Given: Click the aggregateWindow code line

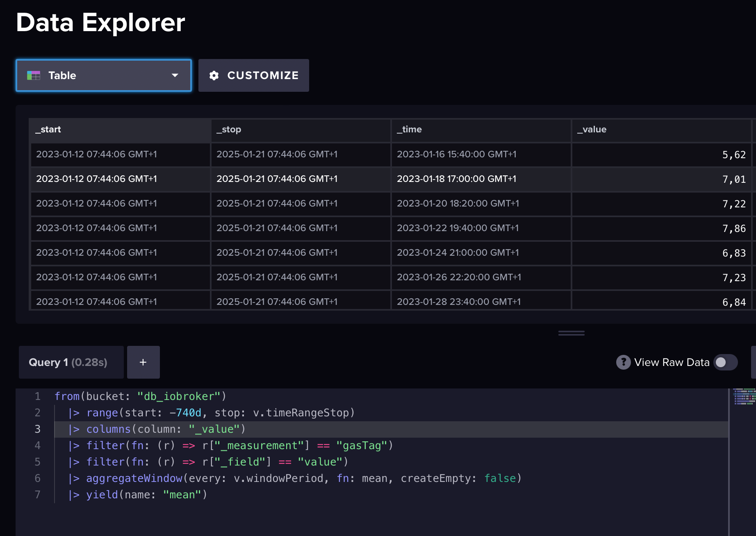Looking at the screenshot, I should tap(295, 478).
